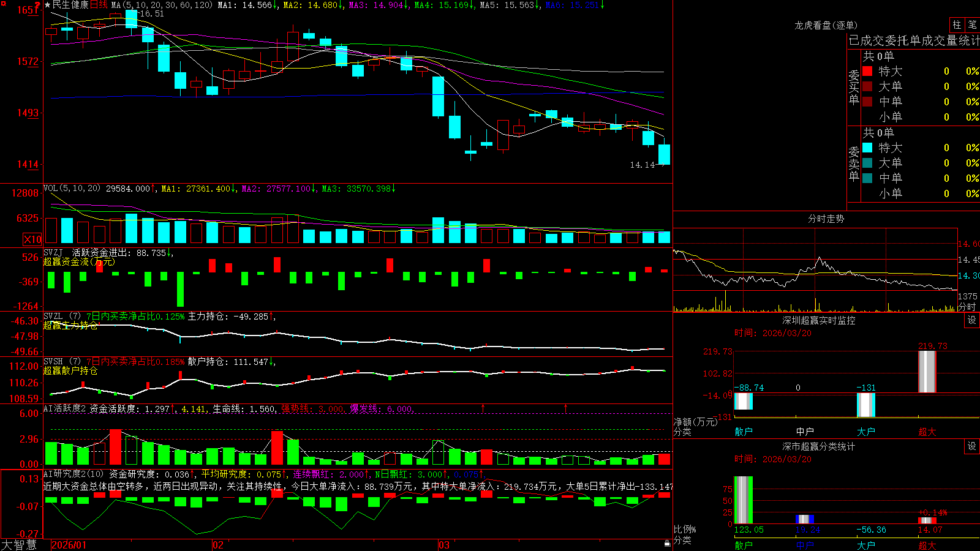Click the 深圳超赢实时监控 panel title
The height and width of the screenshot is (551, 980).
point(818,320)
